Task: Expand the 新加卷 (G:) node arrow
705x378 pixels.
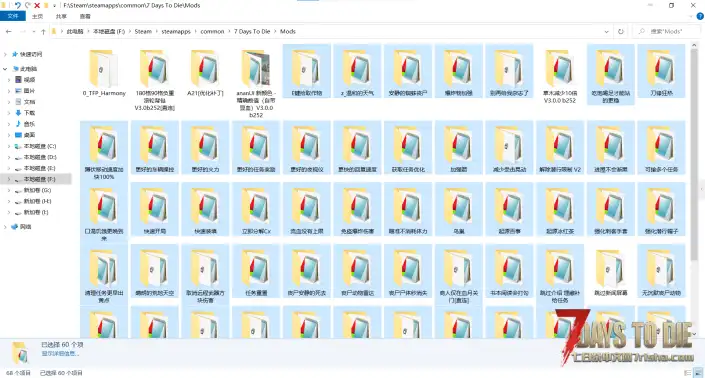Action: click(9, 190)
